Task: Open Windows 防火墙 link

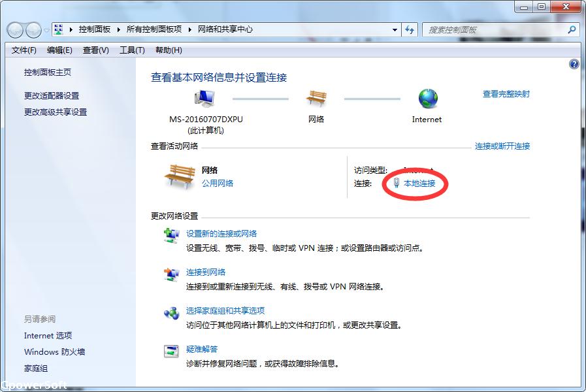Action: click(54, 351)
